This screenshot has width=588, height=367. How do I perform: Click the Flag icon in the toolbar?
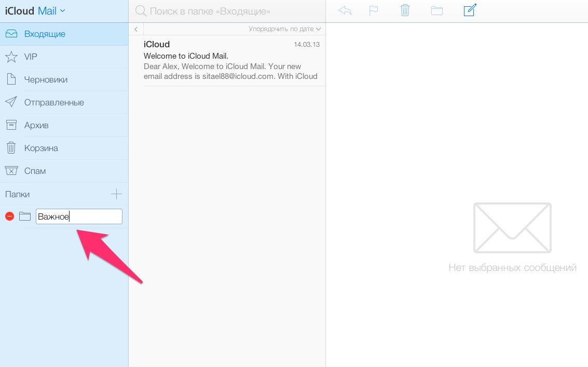pos(374,10)
